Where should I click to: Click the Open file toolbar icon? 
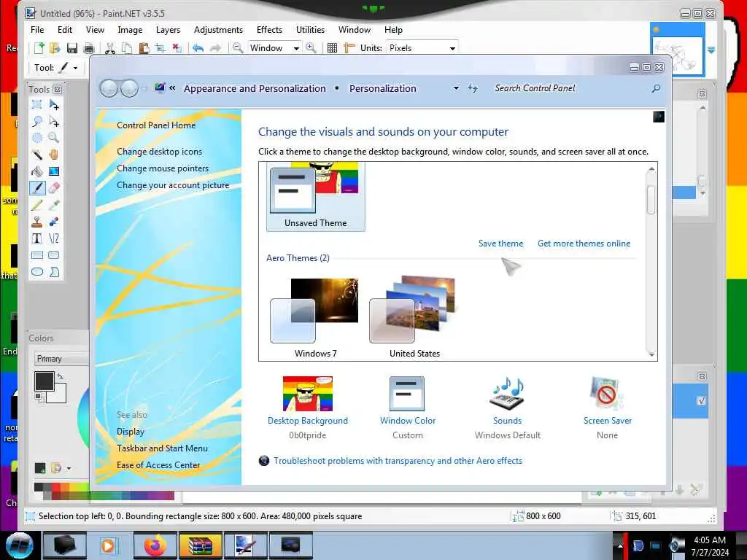(55, 47)
